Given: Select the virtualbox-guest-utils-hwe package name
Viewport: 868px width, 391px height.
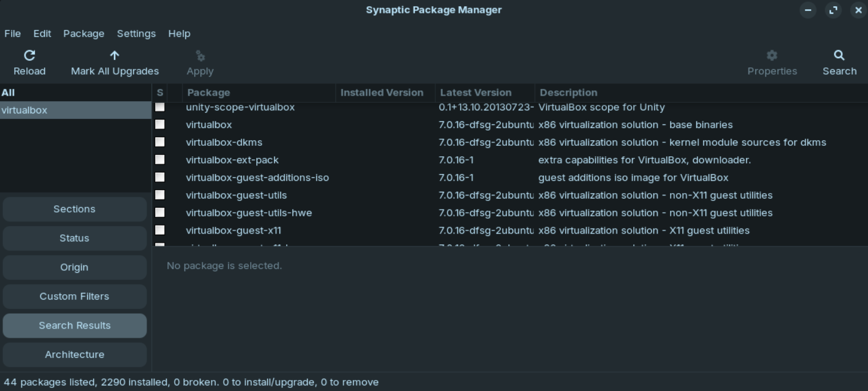Looking at the screenshot, I should [249, 213].
